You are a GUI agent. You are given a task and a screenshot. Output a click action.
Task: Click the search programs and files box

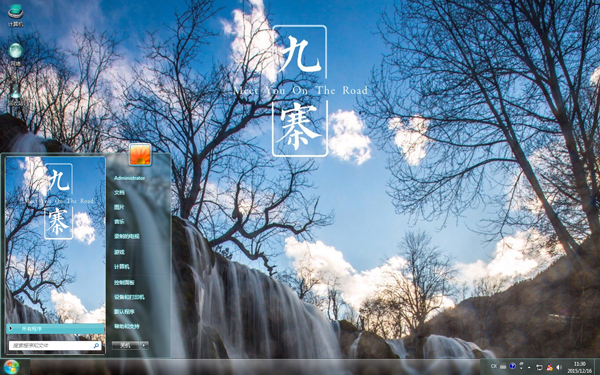pos(55,345)
